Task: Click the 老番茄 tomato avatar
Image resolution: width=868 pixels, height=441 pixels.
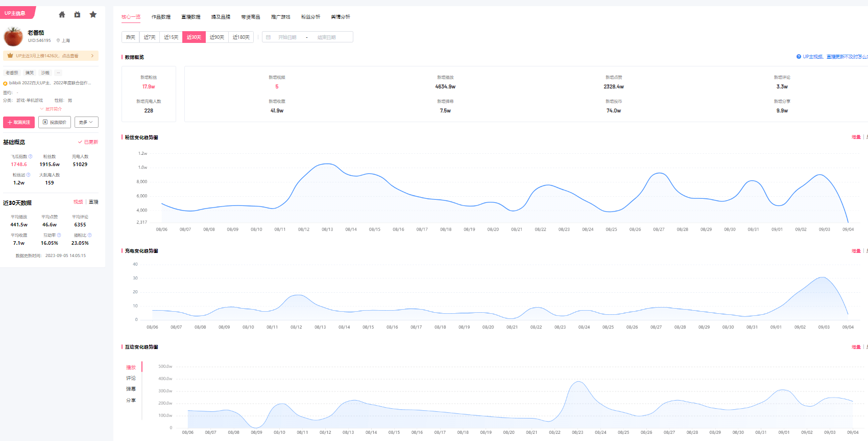Action: point(13,37)
